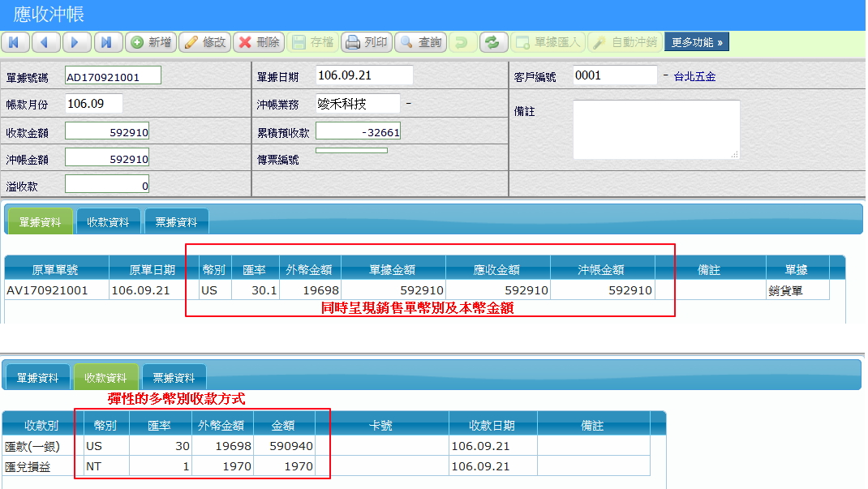Click the 單據號碼 field AD170921001

point(113,76)
